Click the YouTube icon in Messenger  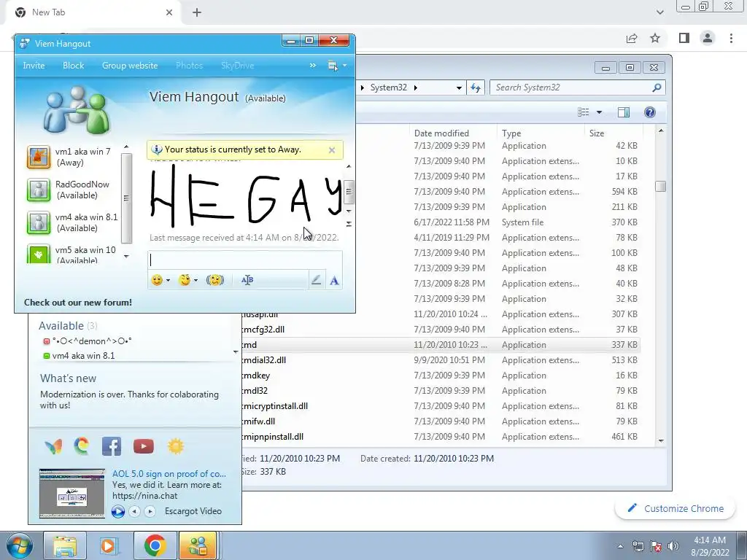pos(144,447)
